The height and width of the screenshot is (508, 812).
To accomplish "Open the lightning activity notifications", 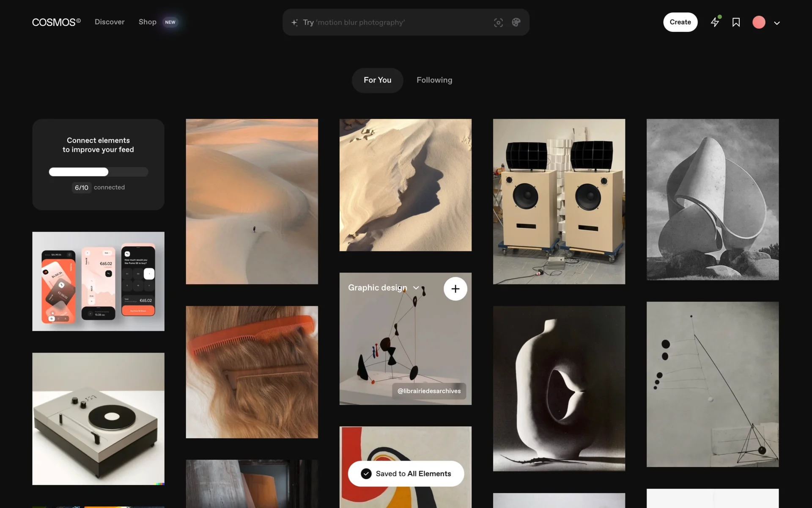I will click(x=715, y=22).
